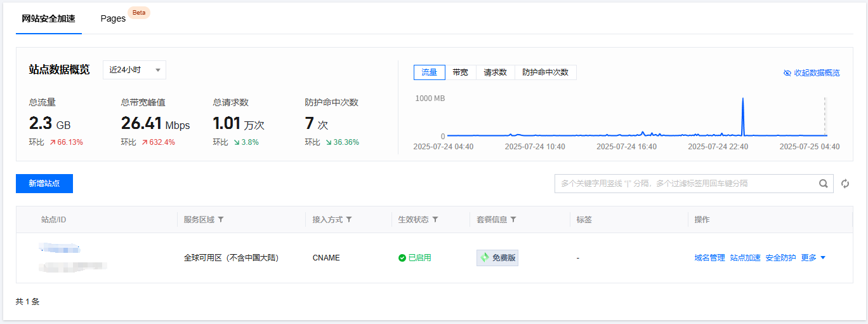Image resolution: width=868 pixels, height=324 pixels.
Task: Click the 共 1 条 total count text
Action: (27, 302)
